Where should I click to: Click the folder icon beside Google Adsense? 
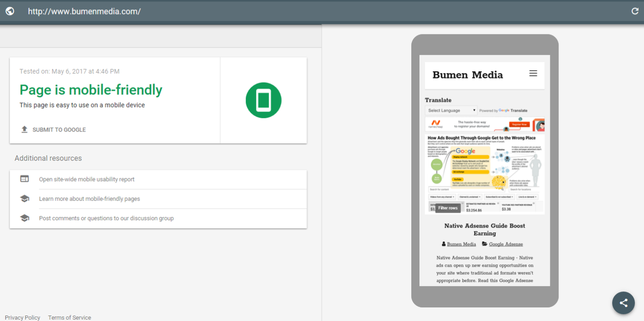[484, 244]
